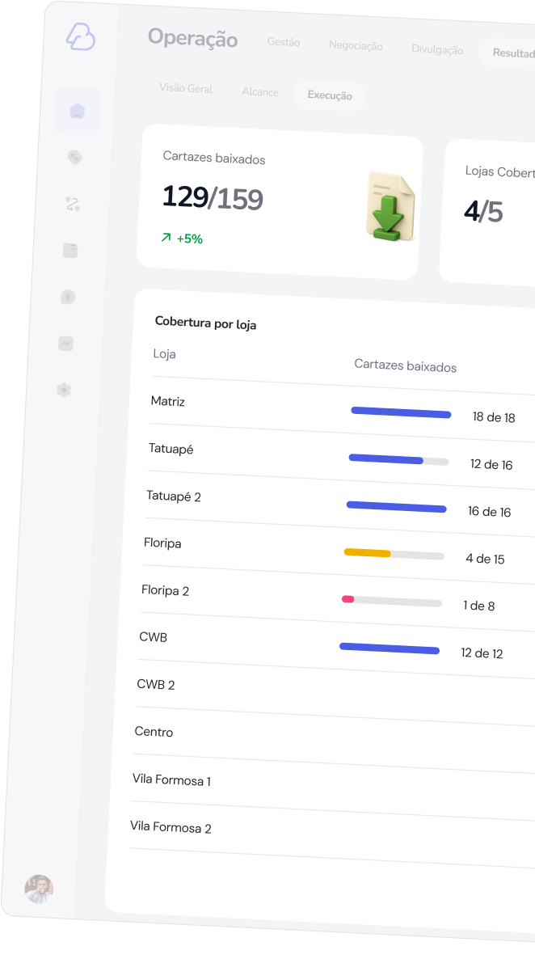Click the 4/5 stores value

pyautogui.click(x=483, y=211)
